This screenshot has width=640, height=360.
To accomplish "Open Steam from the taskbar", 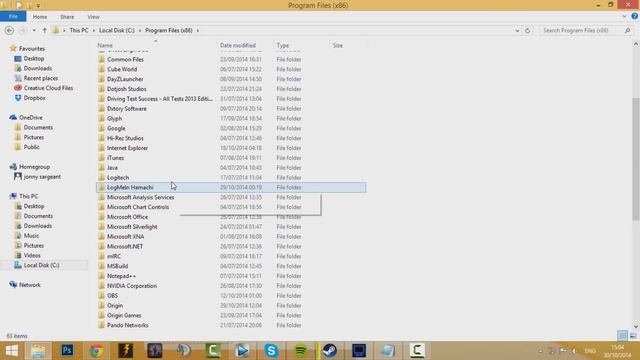I will 329,351.
